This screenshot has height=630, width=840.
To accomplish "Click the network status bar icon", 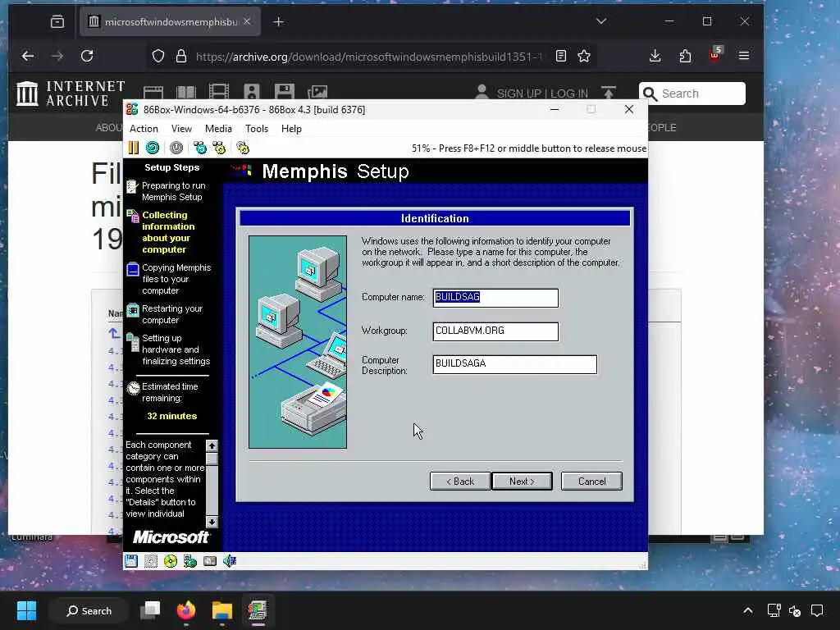I will pyautogui.click(x=190, y=561).
